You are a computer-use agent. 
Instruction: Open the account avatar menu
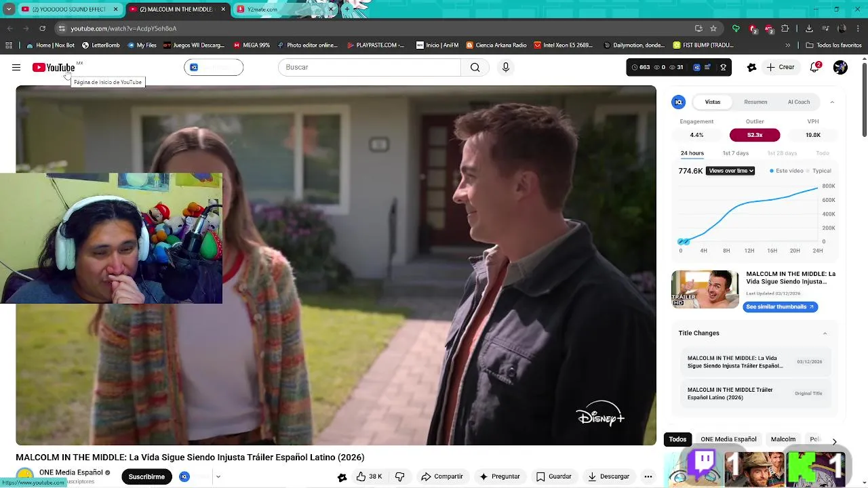[840, 67]
